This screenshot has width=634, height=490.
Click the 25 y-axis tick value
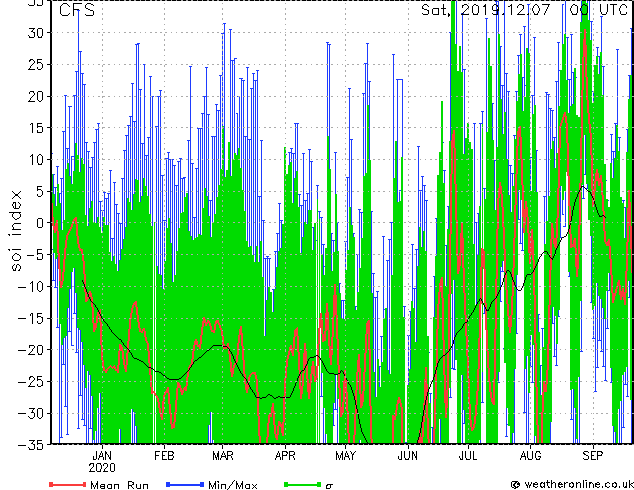pos(35,65)
